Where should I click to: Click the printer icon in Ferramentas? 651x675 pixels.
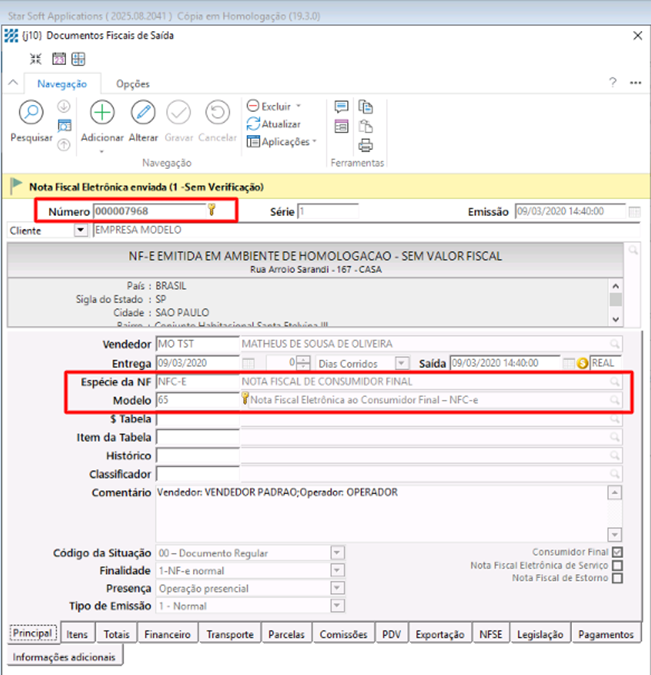[366, 143]
